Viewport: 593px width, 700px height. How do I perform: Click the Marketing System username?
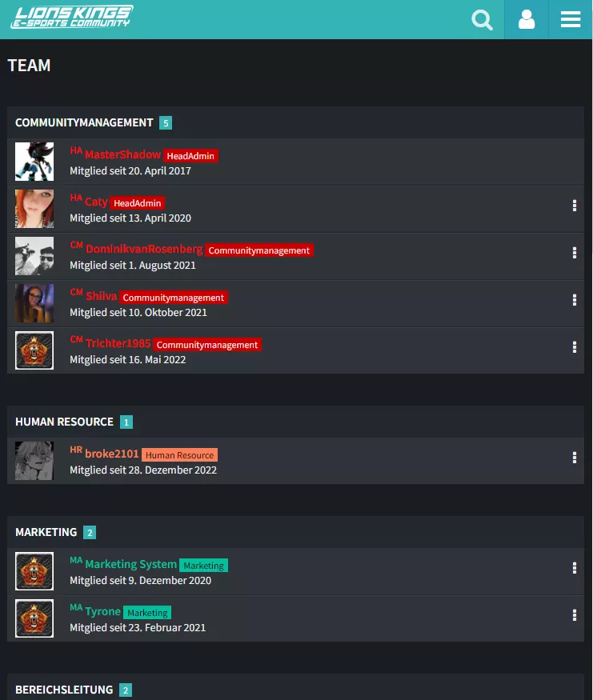(130, 564)
